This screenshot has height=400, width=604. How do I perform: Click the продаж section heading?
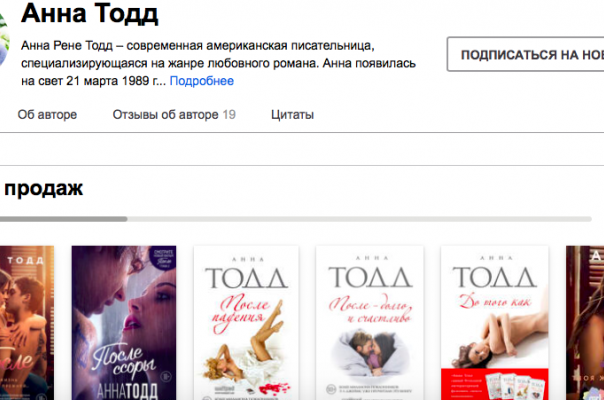(x=44, y=188)
